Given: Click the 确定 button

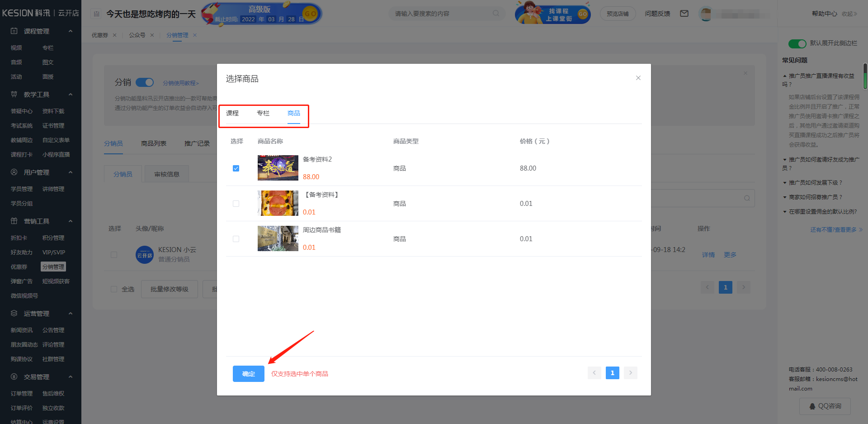Looking at the screenshot, I should click(x=249, y=374).
